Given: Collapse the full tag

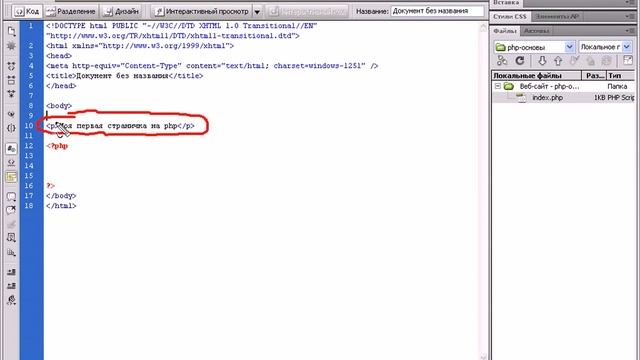Looking at the screenshot, I should coord(11,66).
